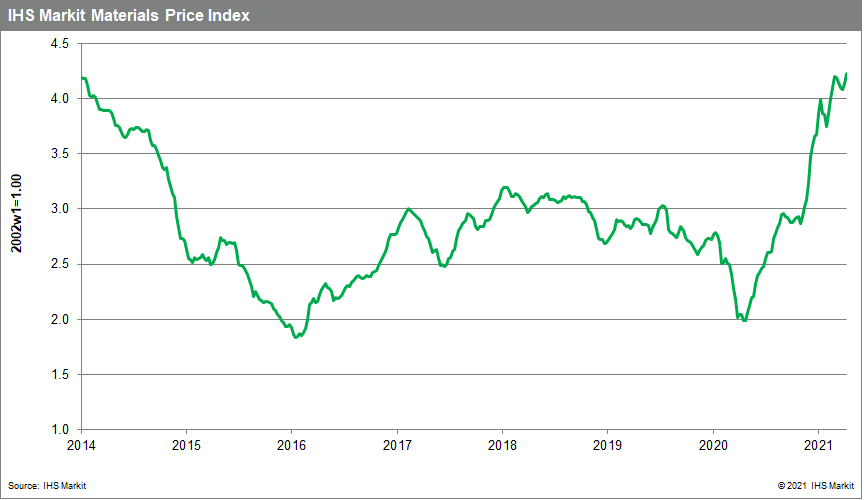Select the 3.0 y-axis value
The image size is (868, 500).
click(x=59, y=209)
